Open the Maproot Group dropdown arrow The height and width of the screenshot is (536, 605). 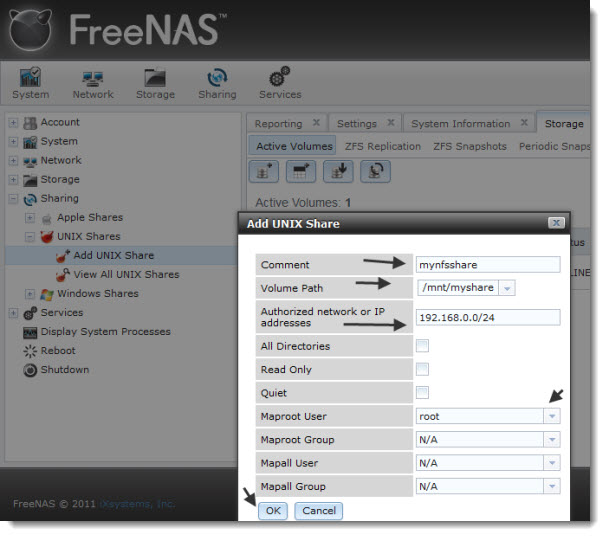click(x=552, y=440)
